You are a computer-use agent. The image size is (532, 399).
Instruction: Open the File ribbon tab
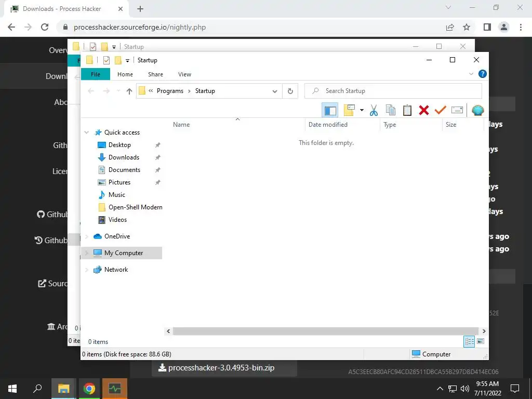(96, 74)
